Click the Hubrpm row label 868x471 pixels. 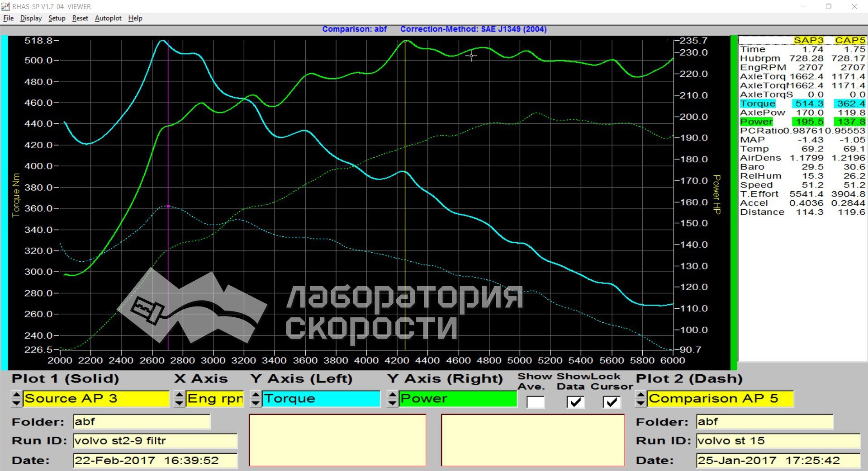(x=760, y=58)
